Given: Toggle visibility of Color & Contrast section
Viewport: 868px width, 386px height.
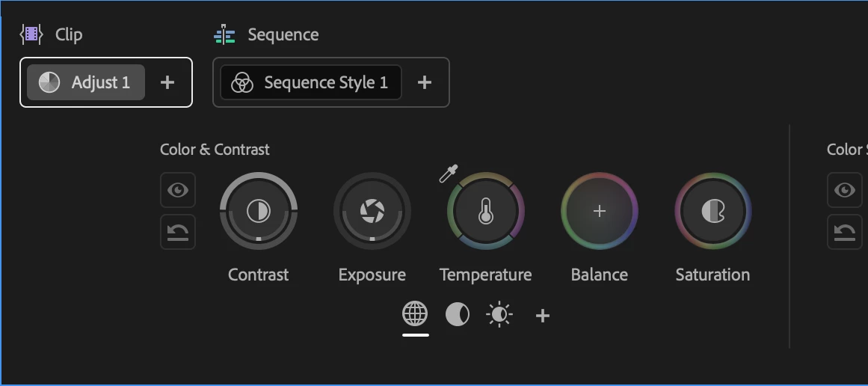Looking at the screenshot, I should [178, 191].
